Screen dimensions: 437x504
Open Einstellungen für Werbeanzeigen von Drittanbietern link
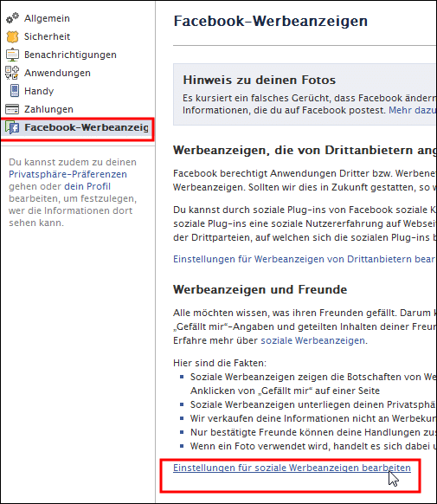point(304,259)
